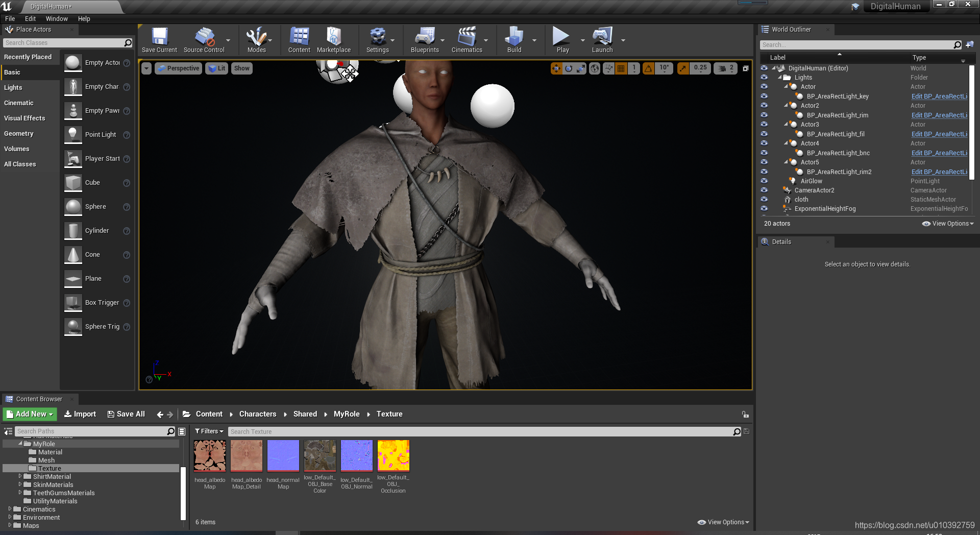The width and height of the screenshot is (980, 535).
Task: Open the Marketplace icon
Action: 333,37
